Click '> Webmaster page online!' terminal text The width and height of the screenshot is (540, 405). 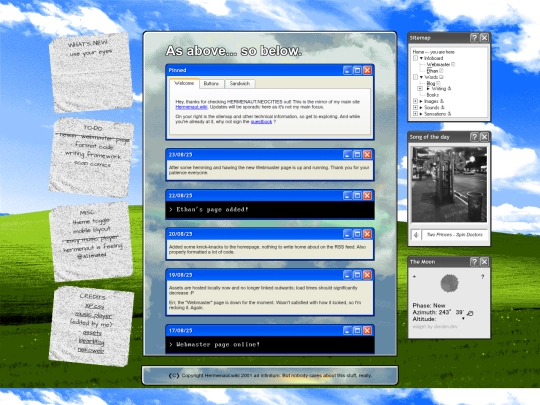point(214,344)
